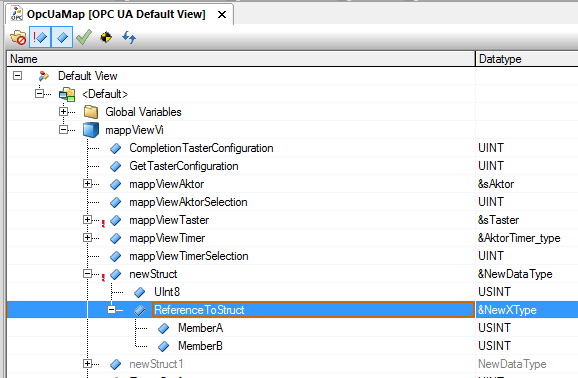Click diamond icon of MemberB

pyautogui.click(x=163, y=346)
